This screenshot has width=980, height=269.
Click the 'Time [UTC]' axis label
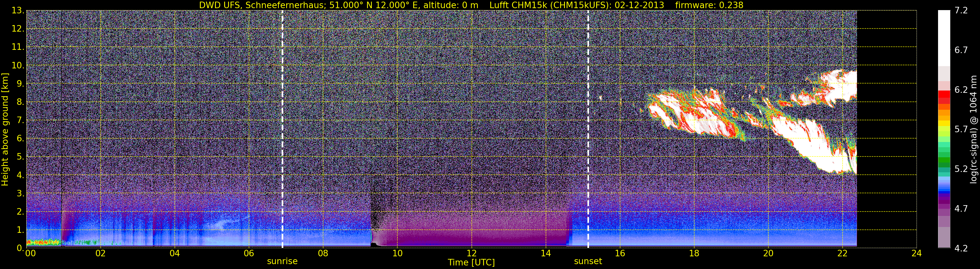[471, 262]
